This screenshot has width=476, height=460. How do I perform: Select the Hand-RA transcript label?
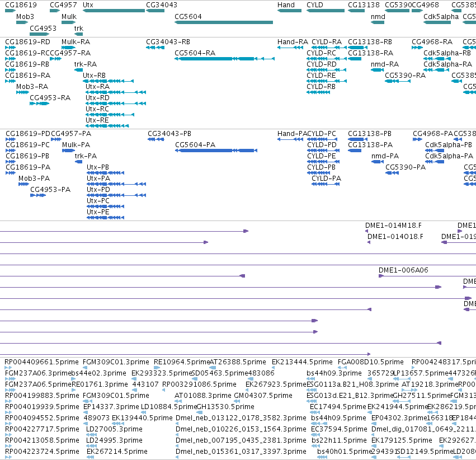(x=293, y=42)
